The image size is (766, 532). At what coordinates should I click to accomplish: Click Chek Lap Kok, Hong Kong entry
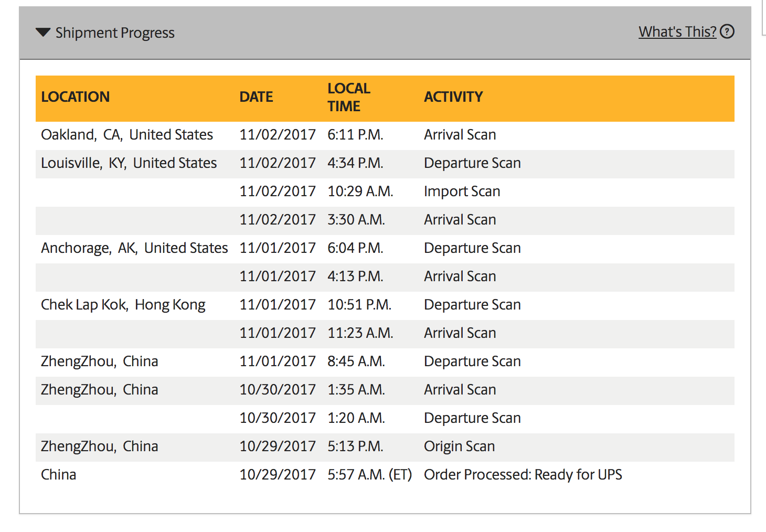[x=123, y=305]
